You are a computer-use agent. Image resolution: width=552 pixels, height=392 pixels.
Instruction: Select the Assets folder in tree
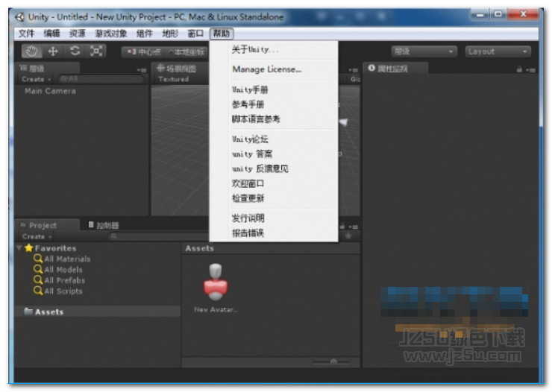point(98,312)
